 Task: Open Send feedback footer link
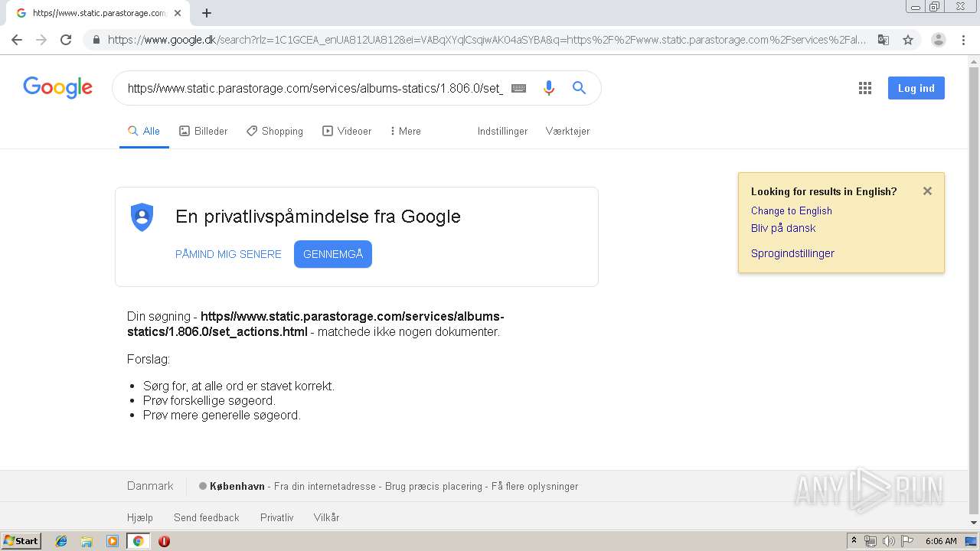207,517
